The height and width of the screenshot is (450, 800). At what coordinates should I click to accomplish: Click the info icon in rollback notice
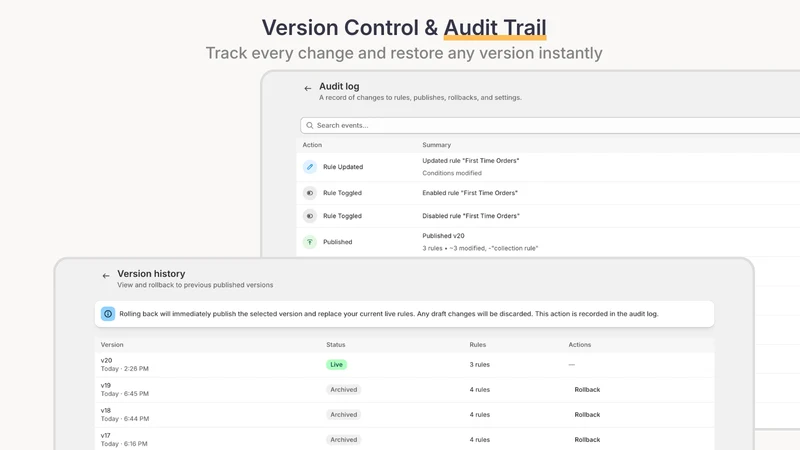[108, 314]
